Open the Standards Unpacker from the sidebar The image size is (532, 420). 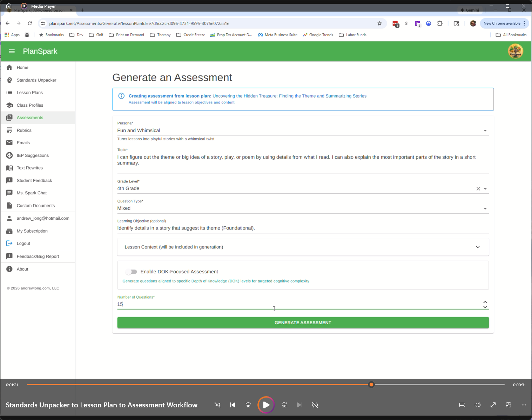36,80
